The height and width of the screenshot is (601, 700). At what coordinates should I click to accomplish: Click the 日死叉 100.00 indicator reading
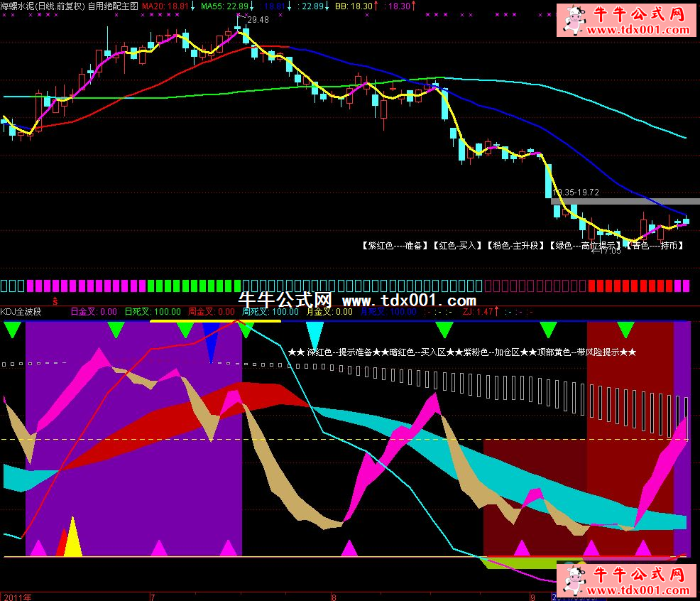(x=152, y=311)
